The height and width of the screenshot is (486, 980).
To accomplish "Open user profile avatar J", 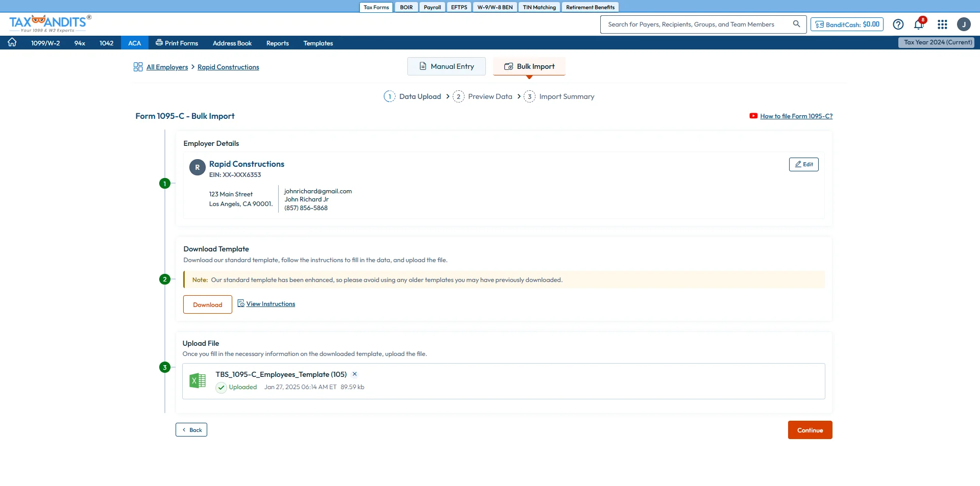I will pyautogui.click(x=964, y=24).
